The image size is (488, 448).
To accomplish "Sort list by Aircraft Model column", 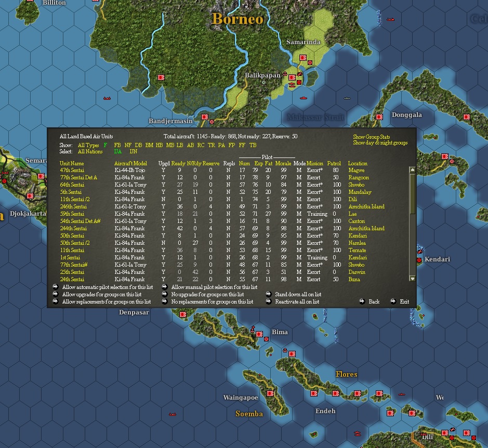I will 130,163.
